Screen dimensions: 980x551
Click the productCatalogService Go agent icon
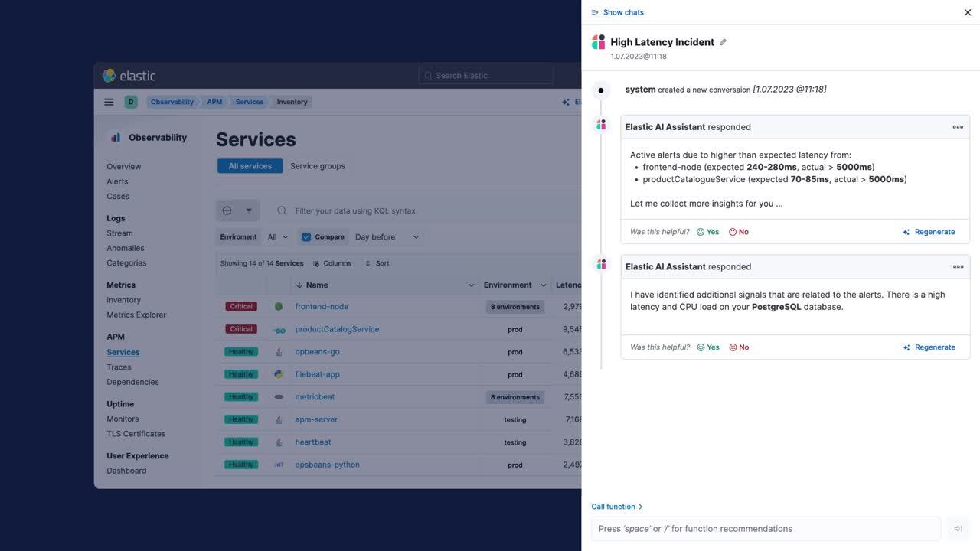(x=279, y=330)
